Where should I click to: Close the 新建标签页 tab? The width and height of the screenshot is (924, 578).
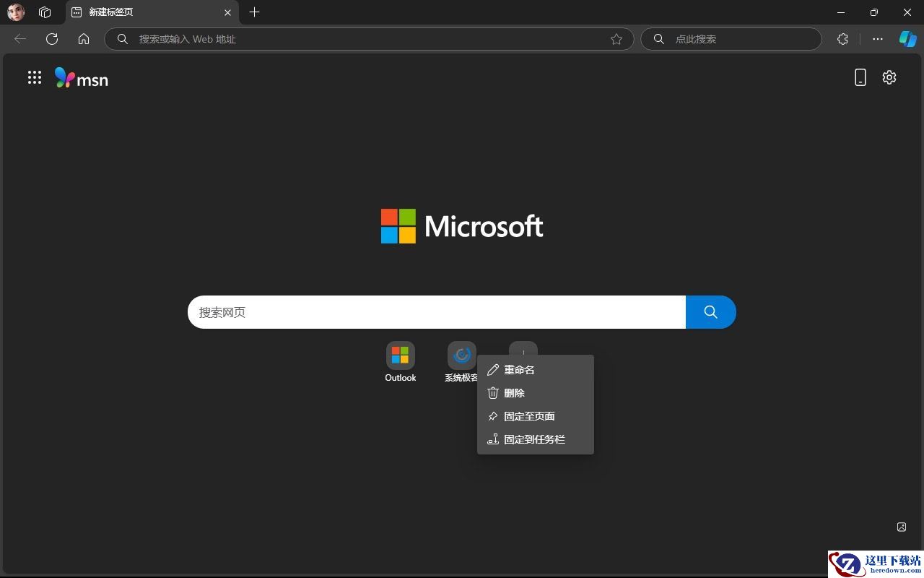227,12
